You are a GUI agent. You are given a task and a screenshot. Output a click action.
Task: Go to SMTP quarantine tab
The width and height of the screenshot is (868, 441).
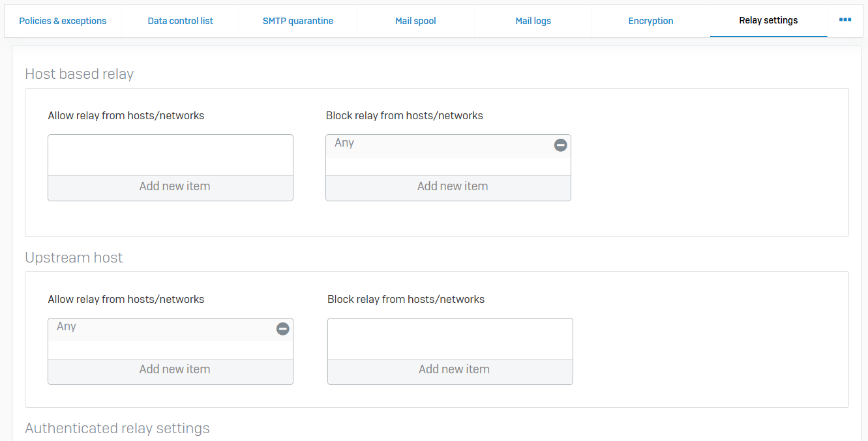point(298,21)
